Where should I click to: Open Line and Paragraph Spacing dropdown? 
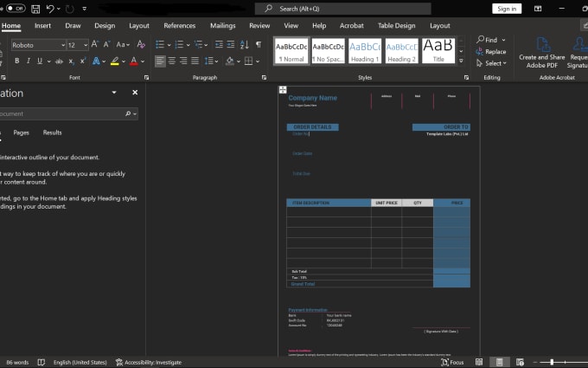tap(212, 61)
